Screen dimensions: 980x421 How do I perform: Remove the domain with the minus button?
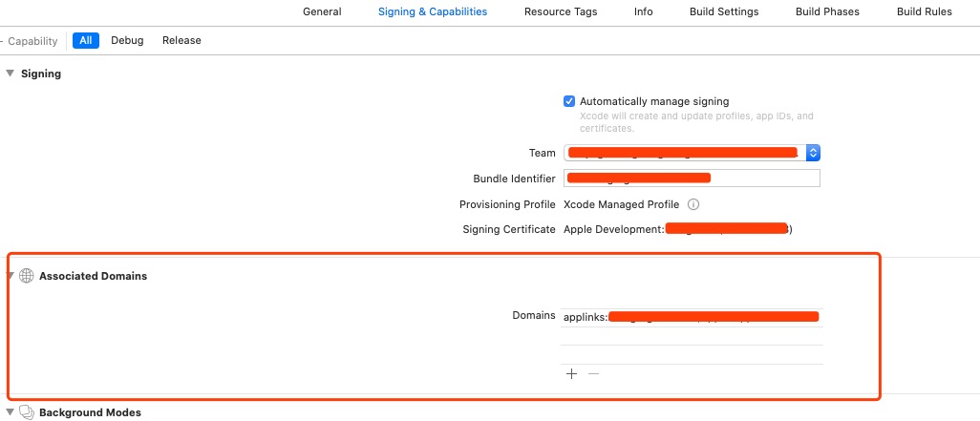coord(593,374)
